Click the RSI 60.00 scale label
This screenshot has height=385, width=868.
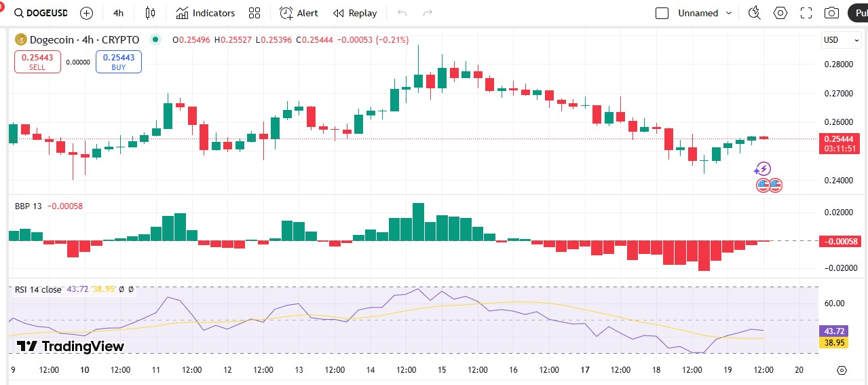[835, 304]
